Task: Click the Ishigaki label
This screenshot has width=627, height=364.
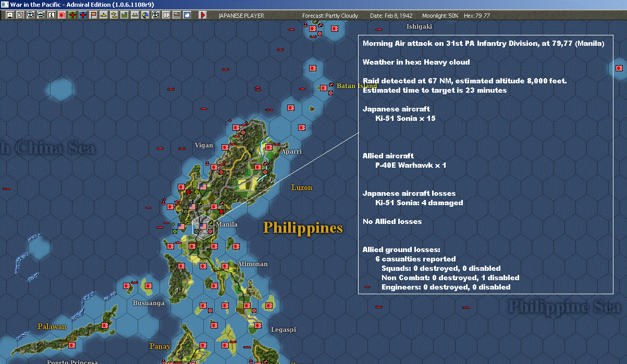Action: (420, 26)
